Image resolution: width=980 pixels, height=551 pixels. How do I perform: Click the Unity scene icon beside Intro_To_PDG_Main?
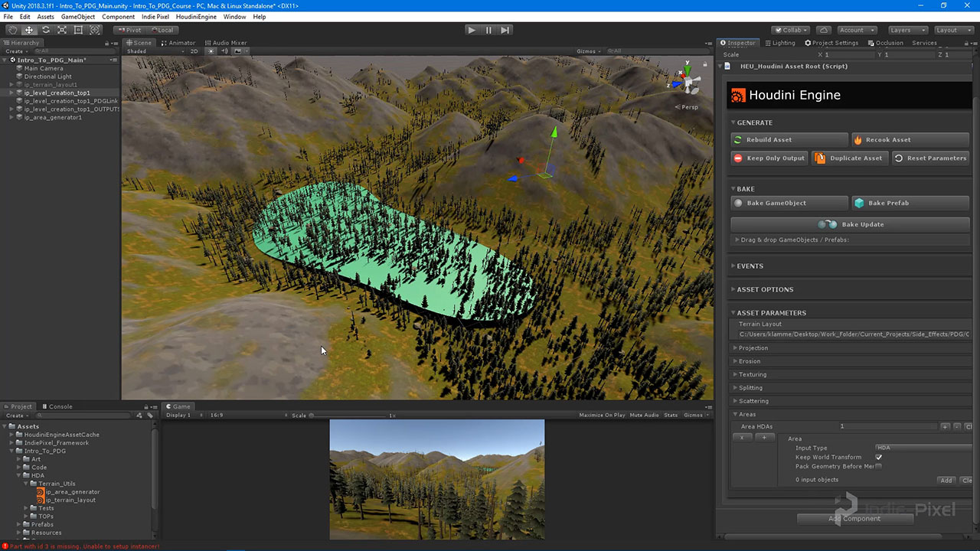12,60
